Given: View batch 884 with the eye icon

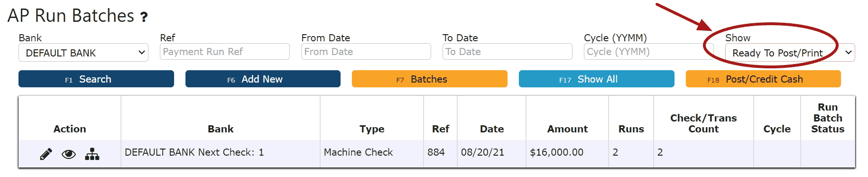Looking at the screenshot, I should click(x=69, y=154).
